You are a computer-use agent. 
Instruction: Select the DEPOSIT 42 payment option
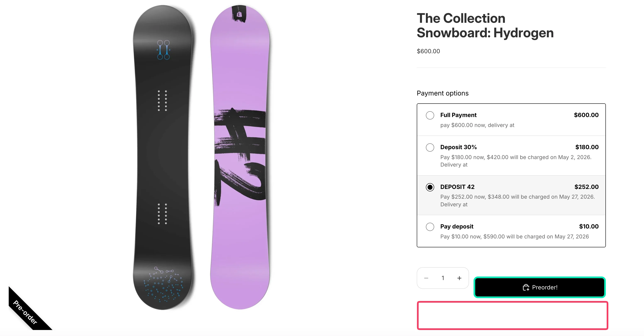430,187
